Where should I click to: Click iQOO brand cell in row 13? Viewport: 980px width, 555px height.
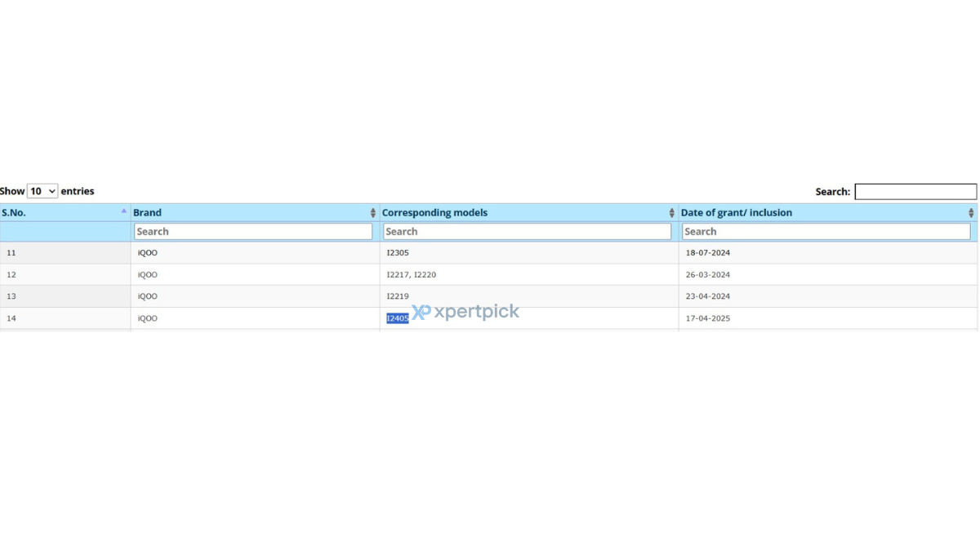256,296
